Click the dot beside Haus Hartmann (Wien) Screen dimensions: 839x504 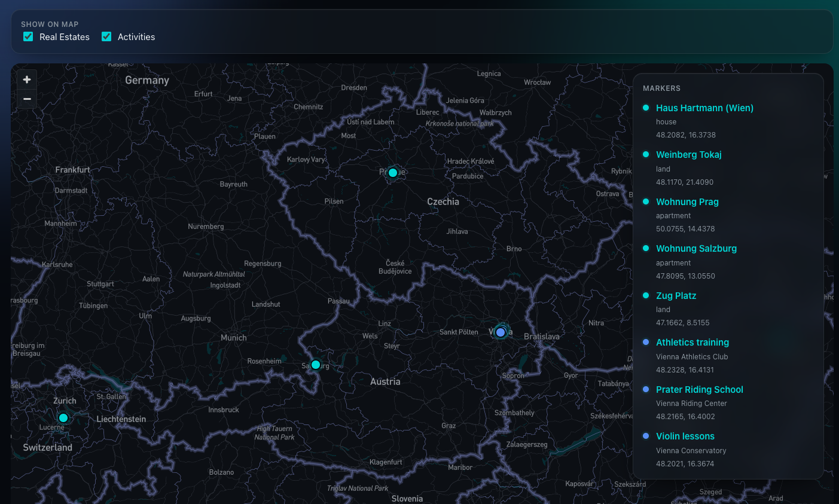coord(646,108)
